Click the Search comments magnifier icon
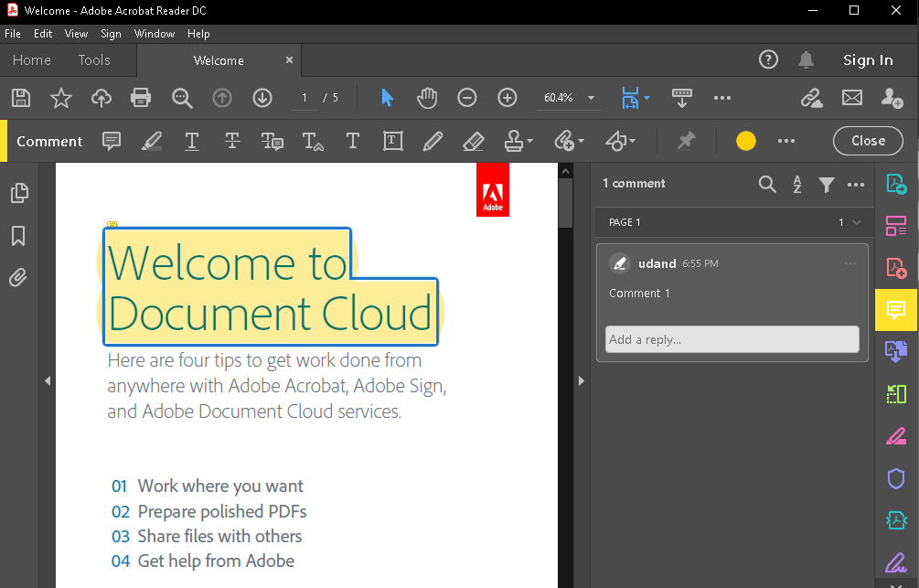 [767, 185]
